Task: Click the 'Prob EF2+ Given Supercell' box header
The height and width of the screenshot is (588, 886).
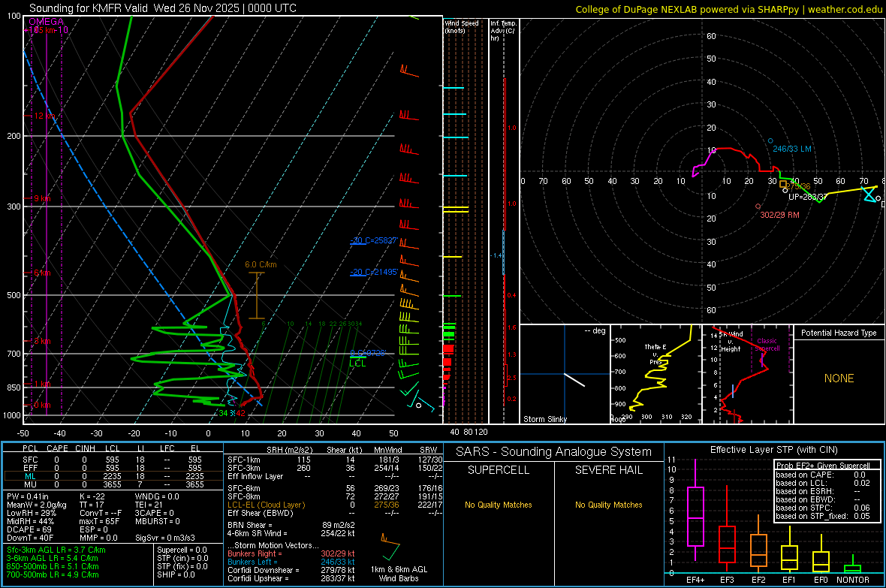Action: (822, 466)
